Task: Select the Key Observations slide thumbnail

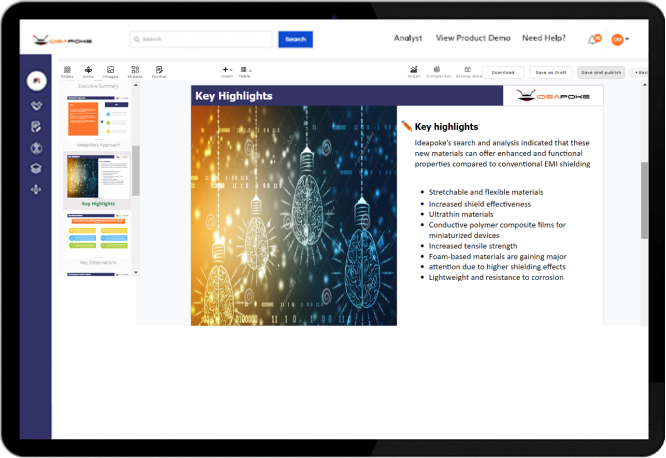Action: 98,235
